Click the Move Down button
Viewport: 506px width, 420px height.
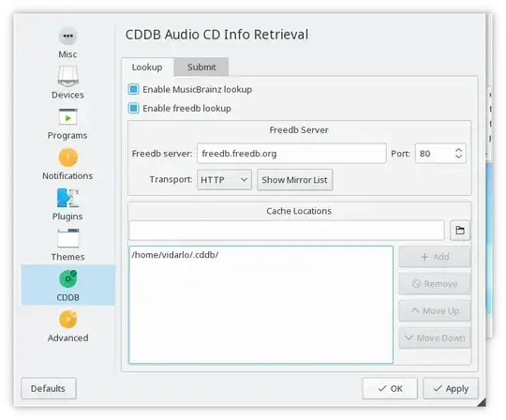tap(435, 338)
